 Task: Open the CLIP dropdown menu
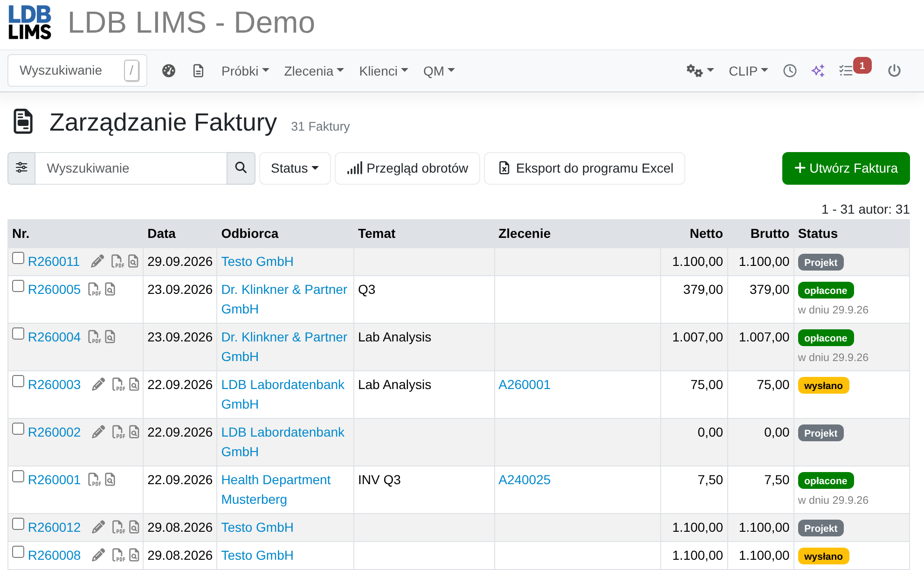(x=748, y=71)
